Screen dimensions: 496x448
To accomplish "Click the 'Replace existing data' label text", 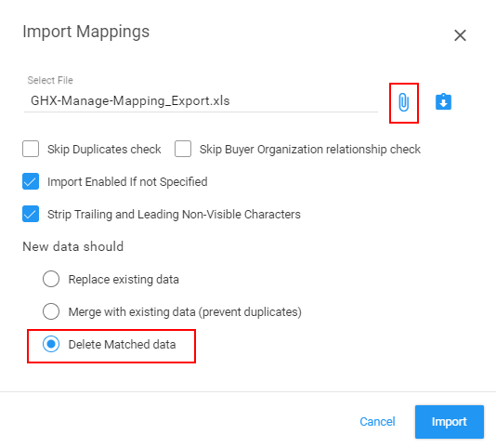I will [x=124, y=280].
